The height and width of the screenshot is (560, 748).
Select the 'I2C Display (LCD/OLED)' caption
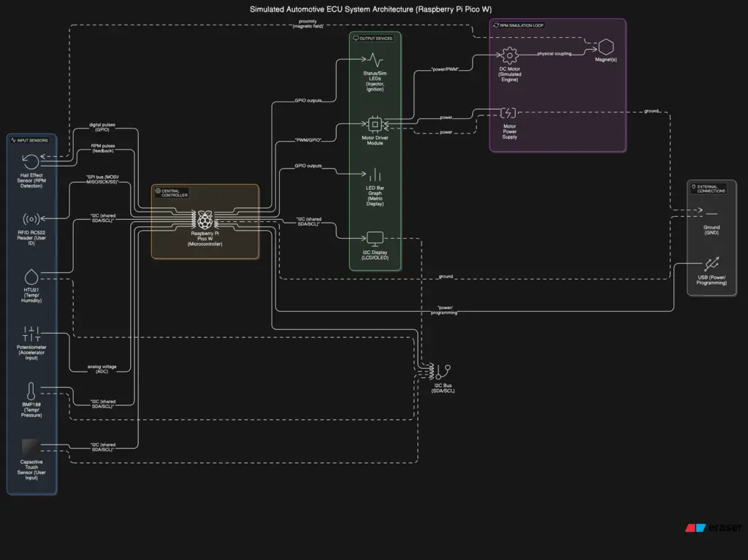point(375,255)
